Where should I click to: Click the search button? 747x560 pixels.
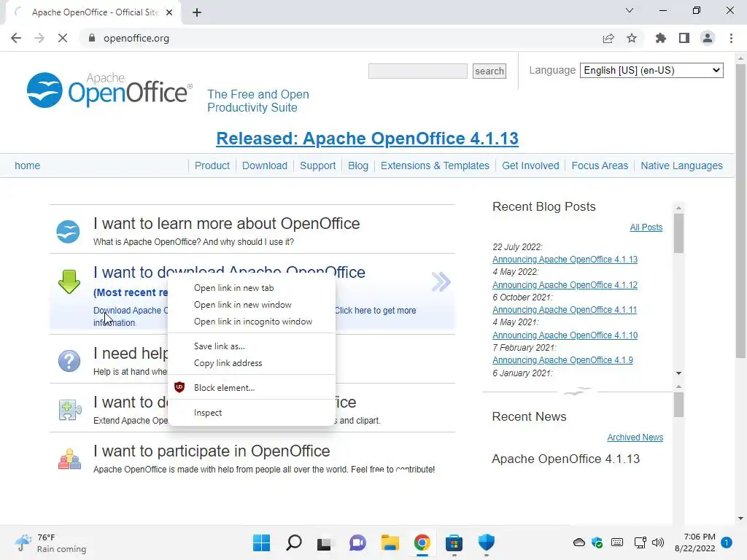pos(489,71)
